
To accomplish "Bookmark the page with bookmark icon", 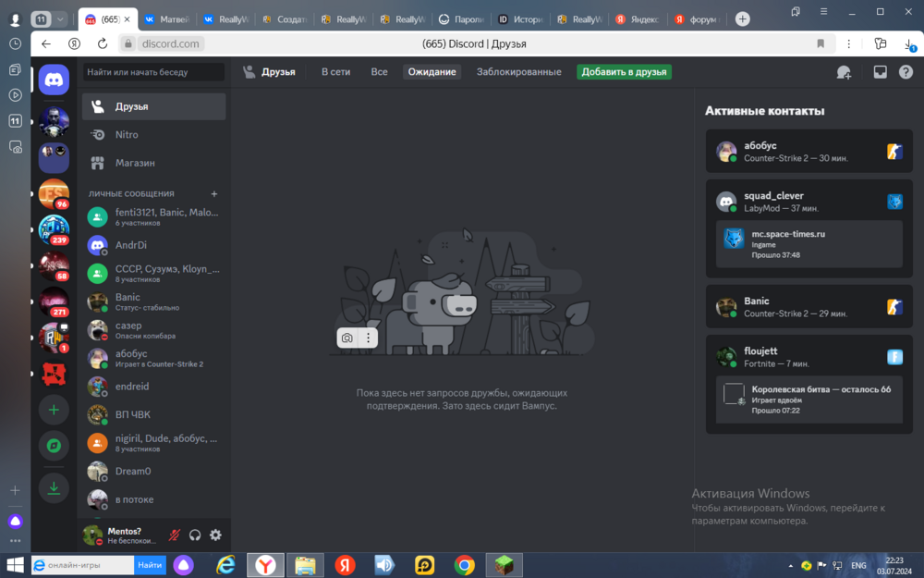I will [821, 43].
